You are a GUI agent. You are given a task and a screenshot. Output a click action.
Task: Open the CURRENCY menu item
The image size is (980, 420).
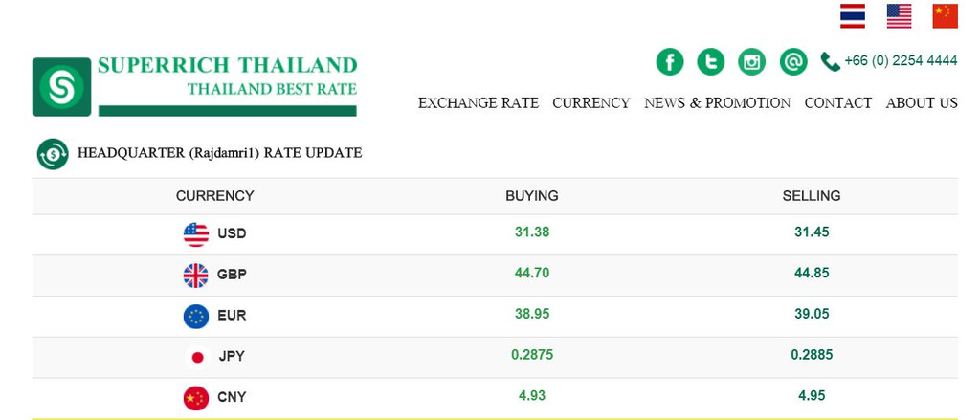pyautogui.click(x=591, y=103)
